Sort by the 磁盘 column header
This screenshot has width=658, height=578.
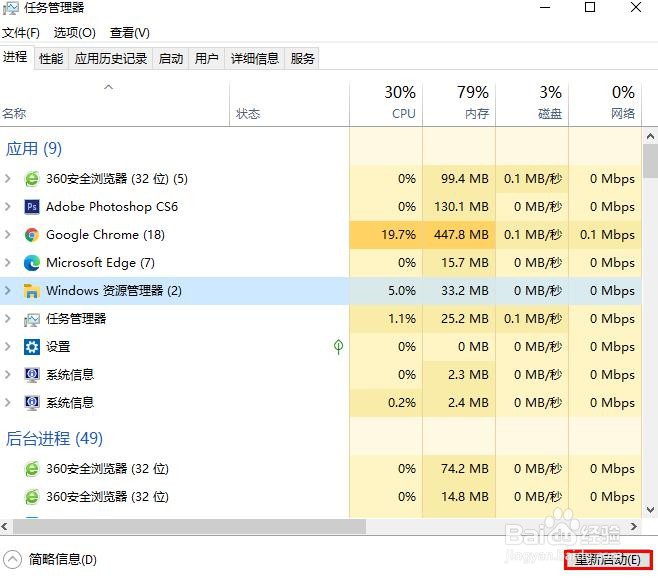click(x=532, y=104)
